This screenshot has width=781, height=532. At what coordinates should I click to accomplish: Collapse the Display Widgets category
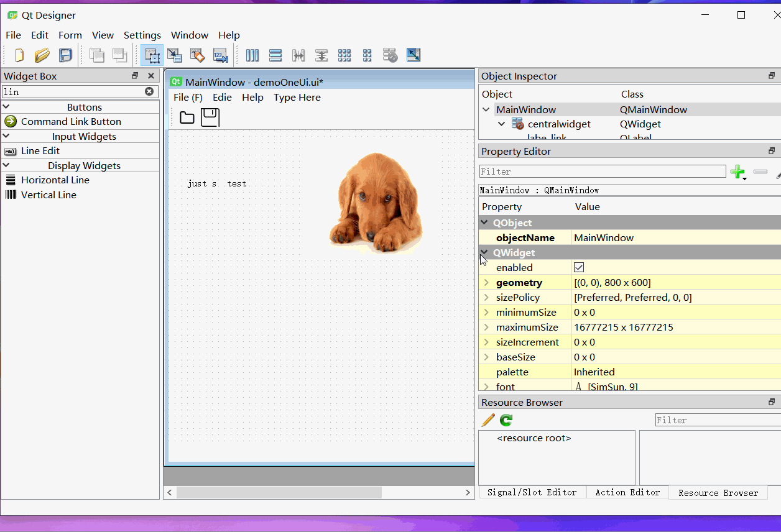[x=6, y=165]
